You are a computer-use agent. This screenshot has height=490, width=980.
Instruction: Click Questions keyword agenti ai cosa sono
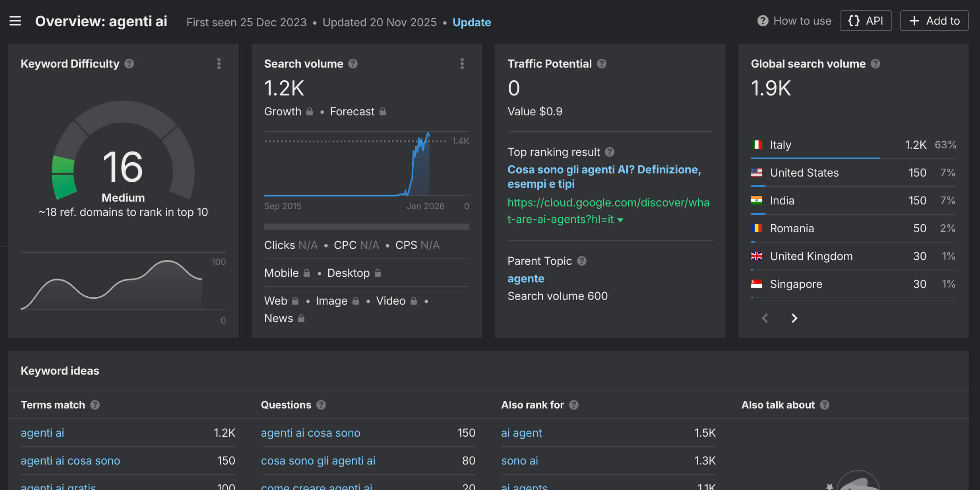click(310, 433)
